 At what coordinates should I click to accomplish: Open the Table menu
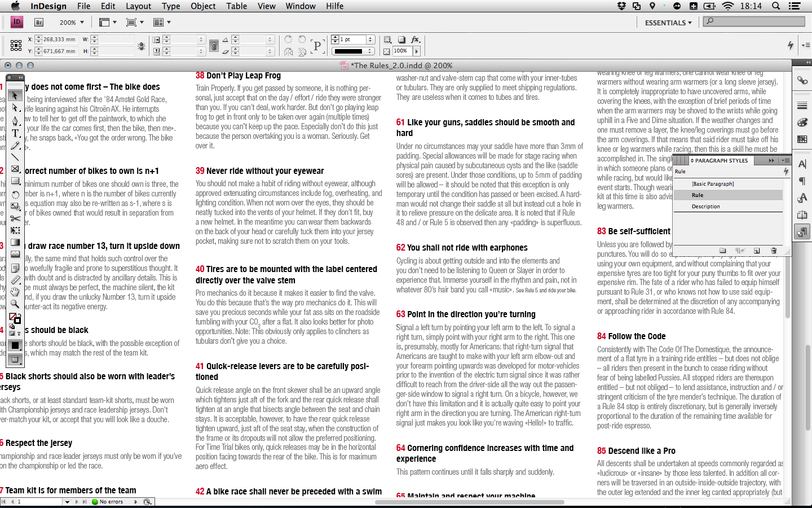[x=237, y=6]
